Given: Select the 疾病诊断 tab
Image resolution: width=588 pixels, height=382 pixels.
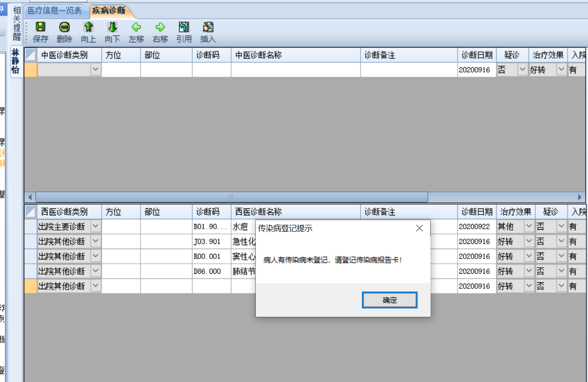Looking at the screenshot, I should click(109, 10).
